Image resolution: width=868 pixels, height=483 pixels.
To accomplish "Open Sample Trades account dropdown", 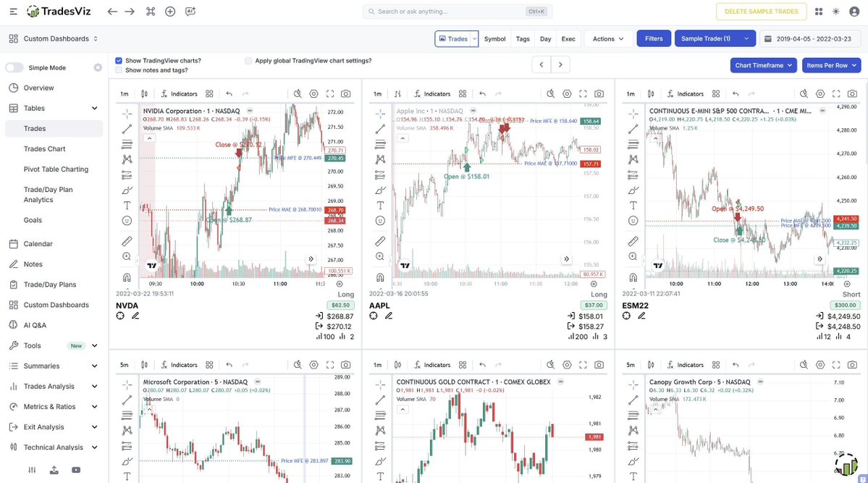I will pos(715,39).
